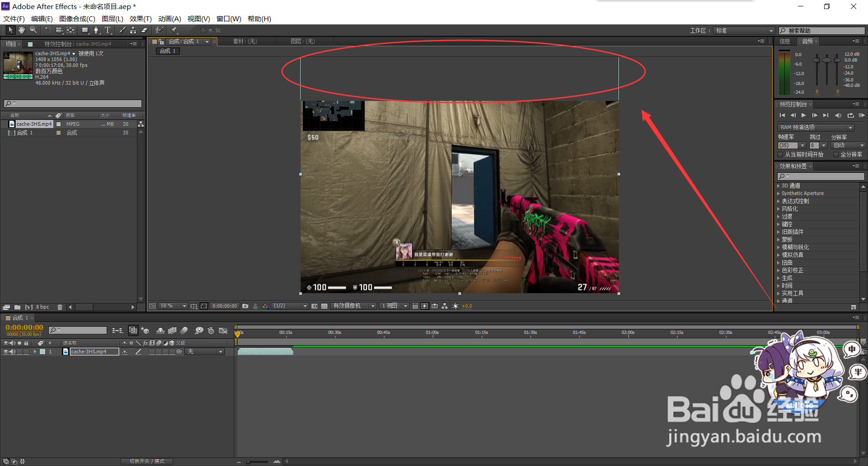Screen dimensions: 868x466
Task: Toggle lock switch on cache-3HS.mp4 layer
Action: 26,352
